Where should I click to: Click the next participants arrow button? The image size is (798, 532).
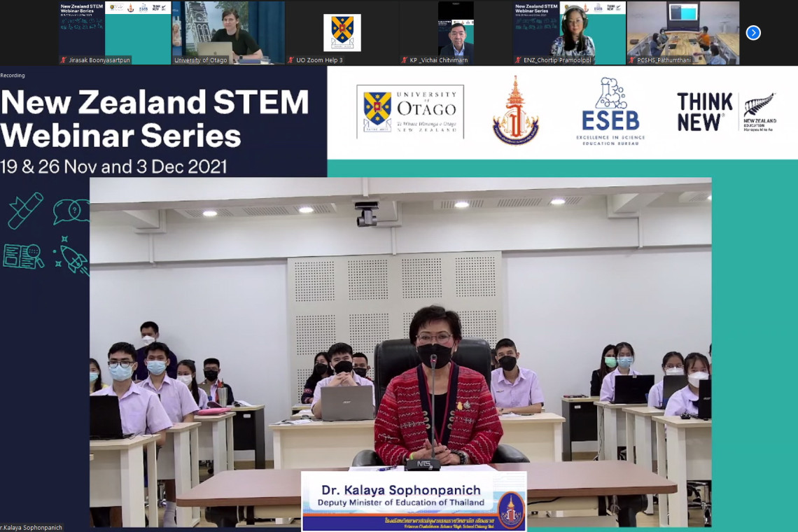coord(753,33)
